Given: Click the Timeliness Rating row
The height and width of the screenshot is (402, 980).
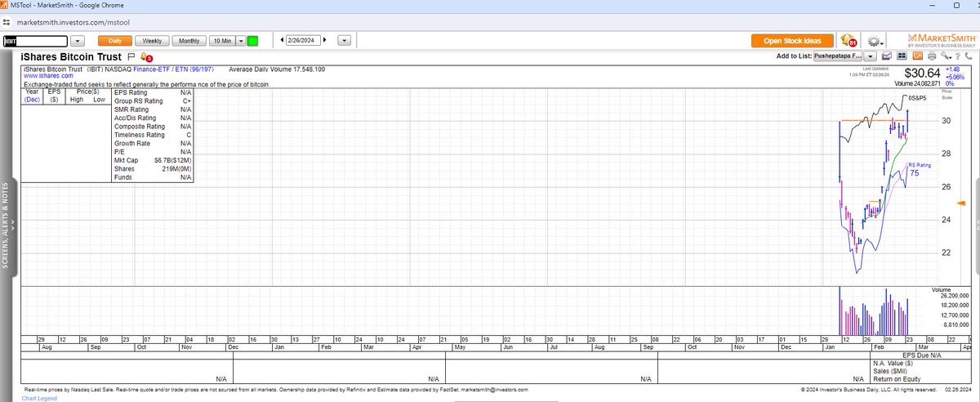Looking at the screenshot, I should pyautogui.click(x=153, y=135).
